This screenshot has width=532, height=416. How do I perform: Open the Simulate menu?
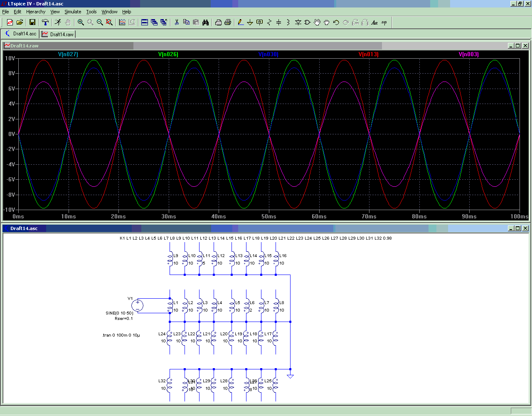[x=73, y=12]
